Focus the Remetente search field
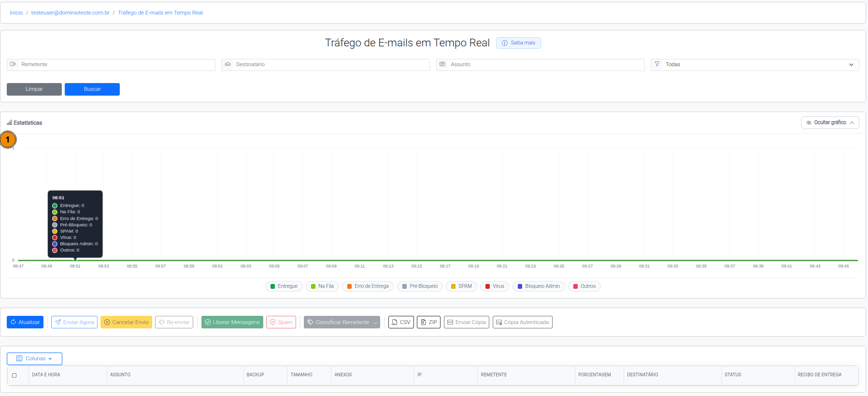 [x=111, y=65]
